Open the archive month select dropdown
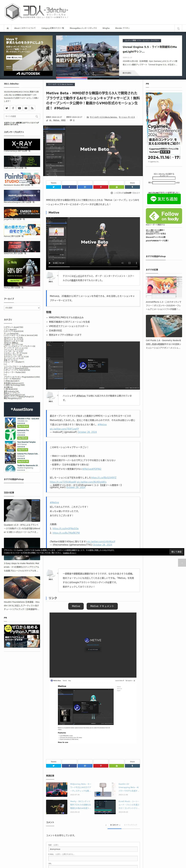 pos(22,308)
